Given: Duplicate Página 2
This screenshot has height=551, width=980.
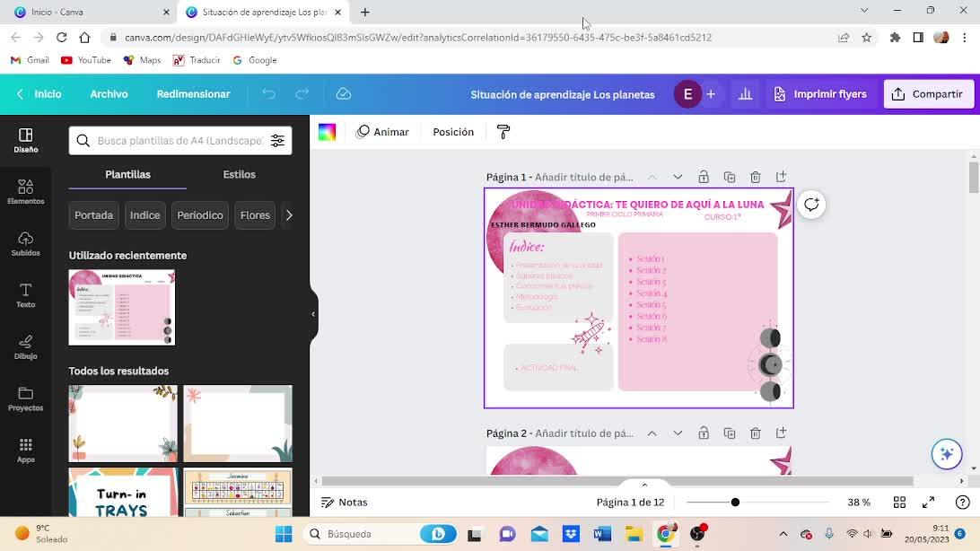Looking at the screenshot, I should click(x=730, y=433).
